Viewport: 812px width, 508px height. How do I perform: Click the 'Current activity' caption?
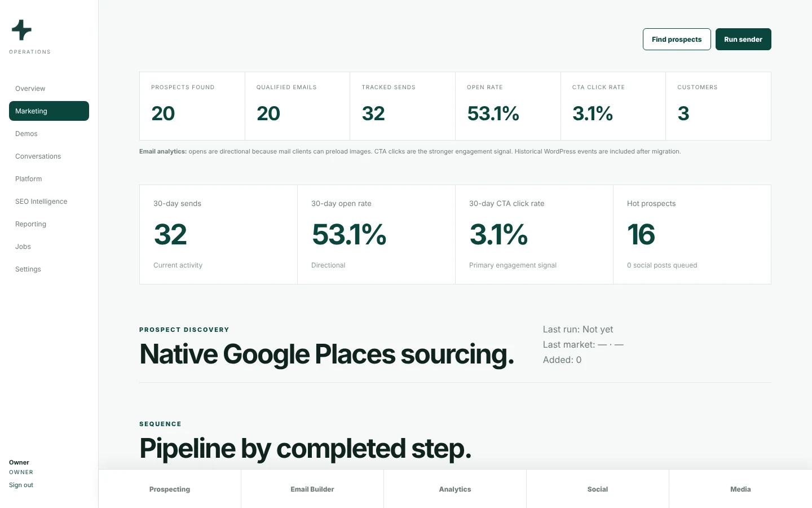click(x=178, y=265)
